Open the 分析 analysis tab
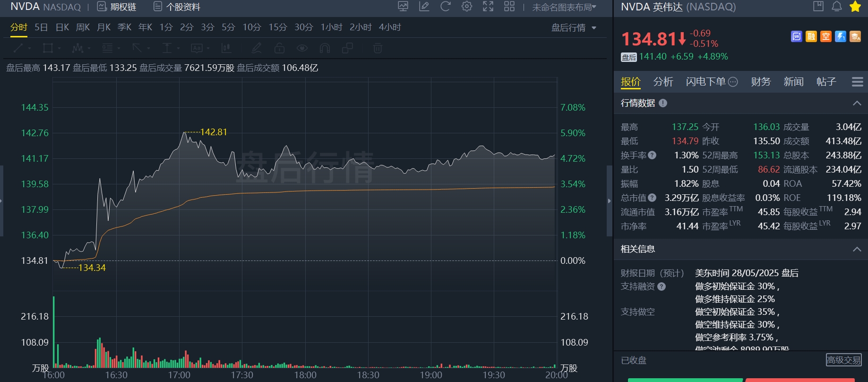The width and height of the screenshot is (868, 382). click(663, 82)
